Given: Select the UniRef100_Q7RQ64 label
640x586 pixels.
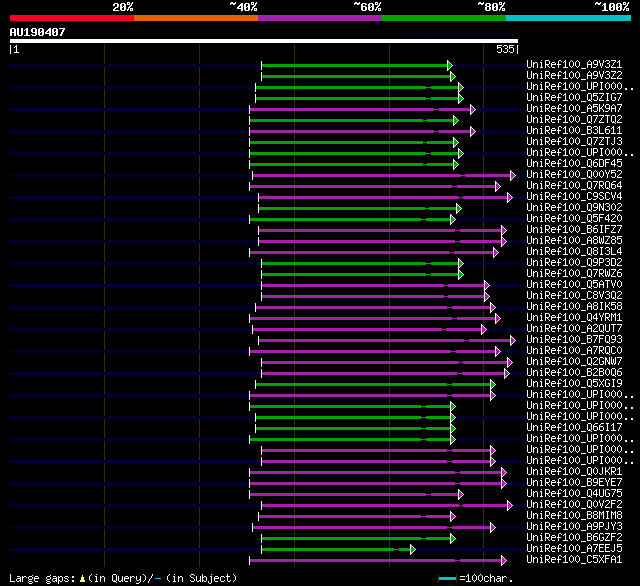Looking at the screenshot, I should [574, 186].
